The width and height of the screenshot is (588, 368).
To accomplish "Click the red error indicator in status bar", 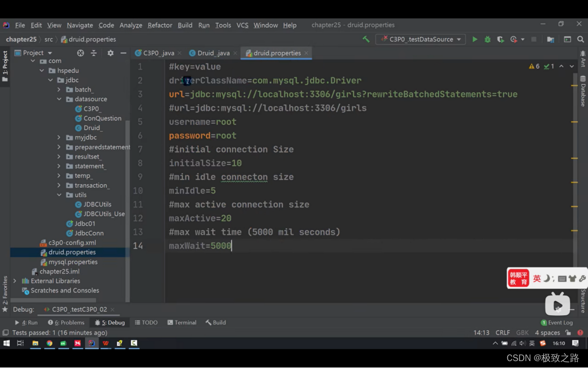I will 580,333.
